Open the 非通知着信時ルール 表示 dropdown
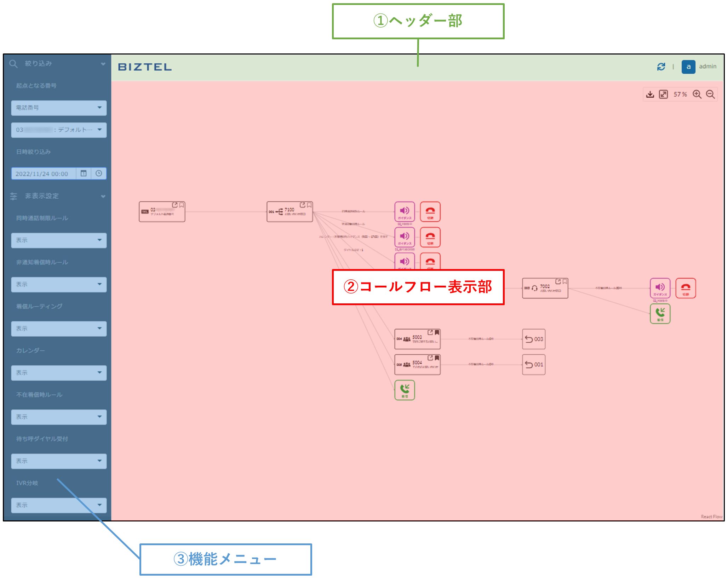The height and width of the screenshot is (582, 728). [59, 285]
